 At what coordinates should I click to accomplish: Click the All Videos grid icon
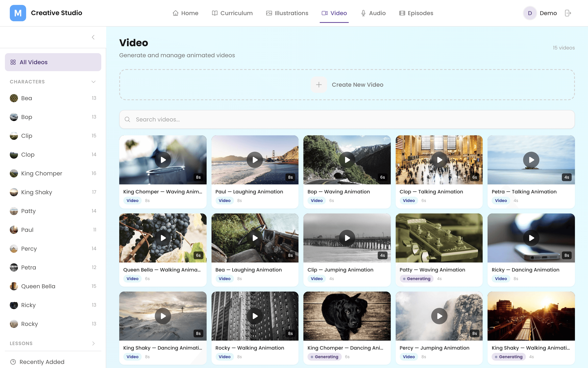pos(13,62)
